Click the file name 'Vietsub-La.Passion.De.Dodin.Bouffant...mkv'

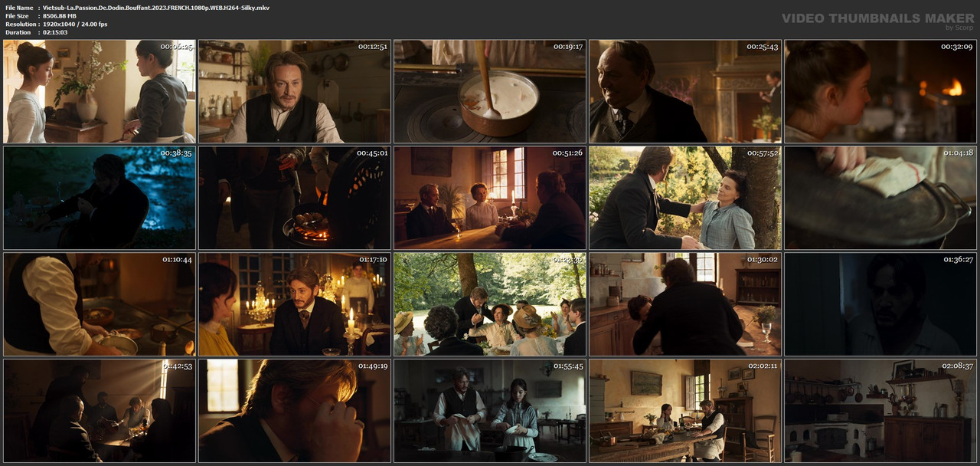click(156, 8)
